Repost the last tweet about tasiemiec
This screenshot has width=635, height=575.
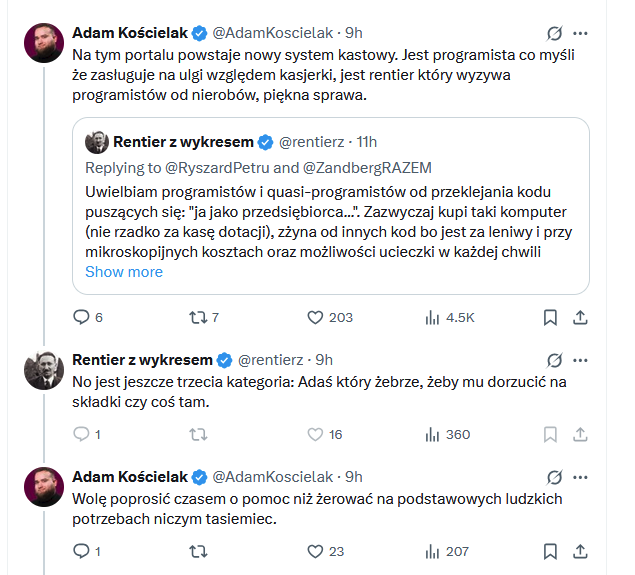tap(198, 551)
